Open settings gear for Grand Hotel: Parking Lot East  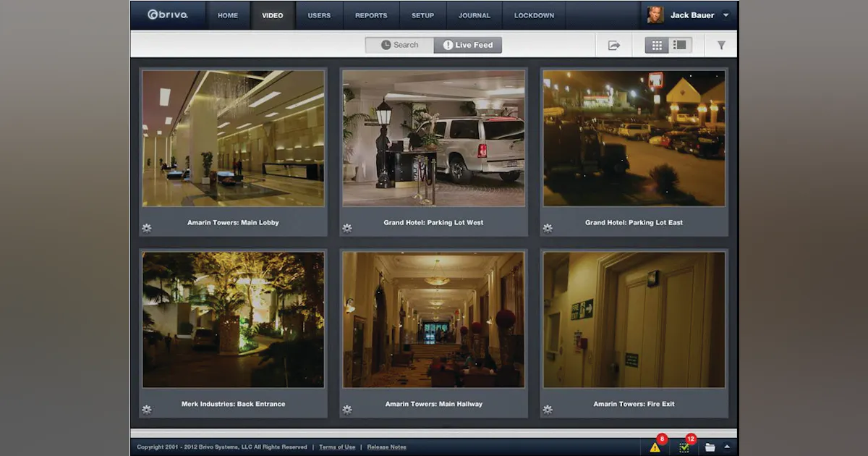point(548,228)
